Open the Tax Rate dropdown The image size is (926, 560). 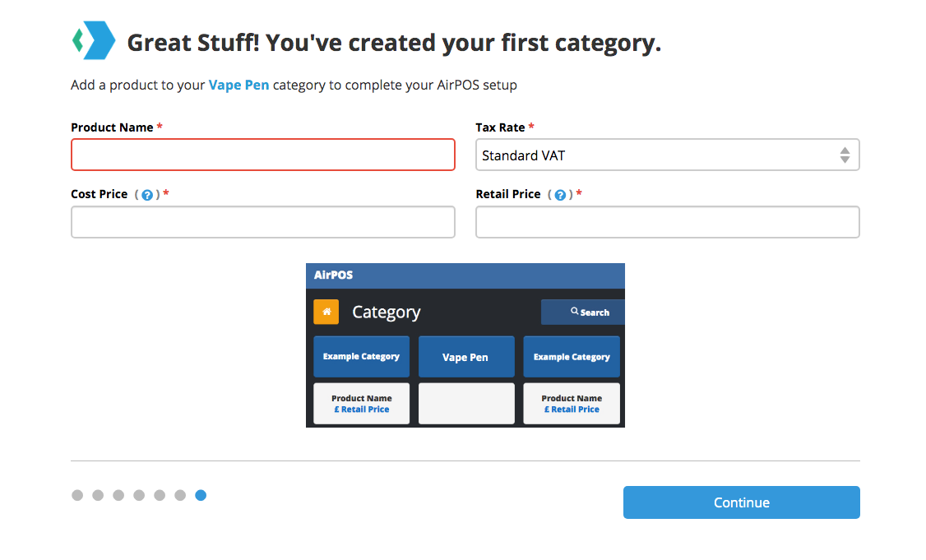[667, 155]
